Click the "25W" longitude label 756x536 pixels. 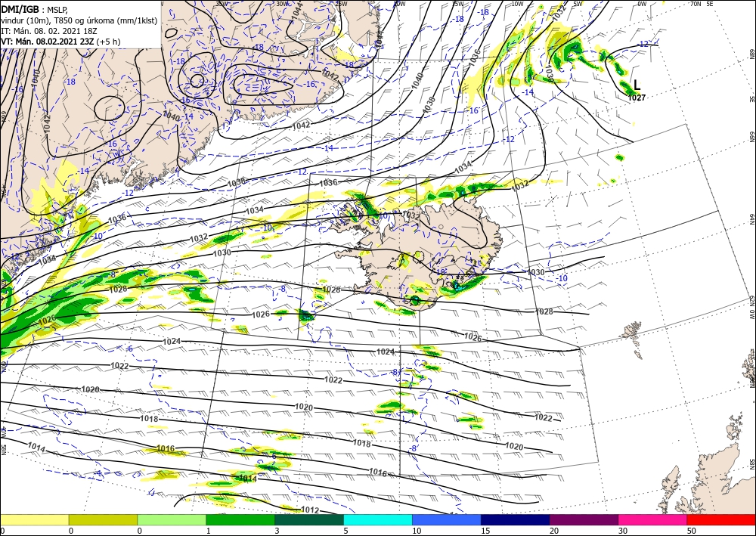pos(341,4)
